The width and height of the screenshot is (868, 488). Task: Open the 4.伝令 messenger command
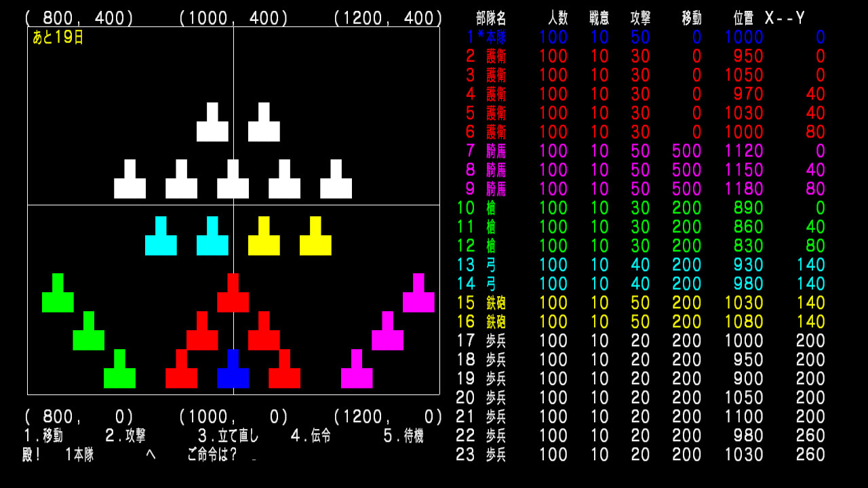(x=312, y=437)
